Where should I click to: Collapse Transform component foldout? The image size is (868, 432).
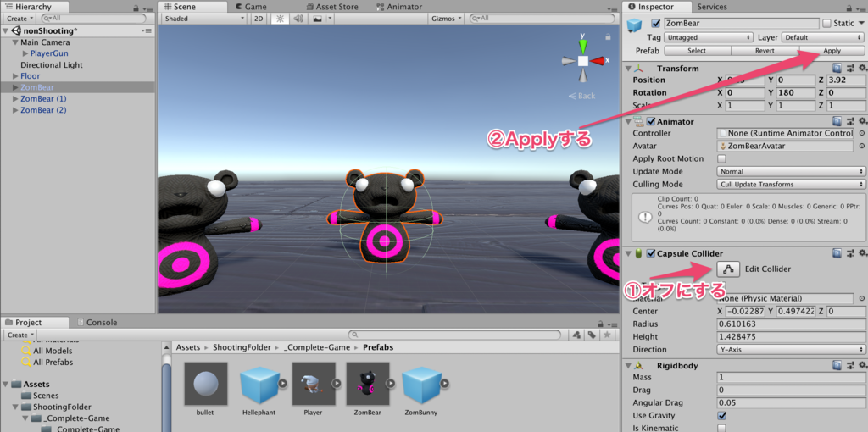tap(628, 69)
